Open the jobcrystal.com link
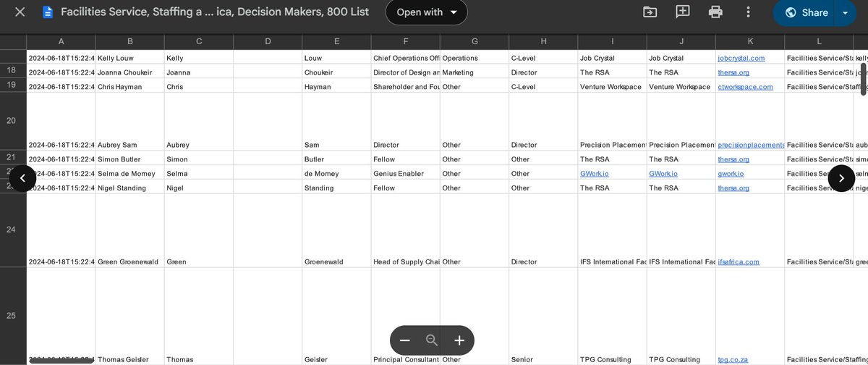The width and height of the screenshot is (868, 365). coord(741,58)
